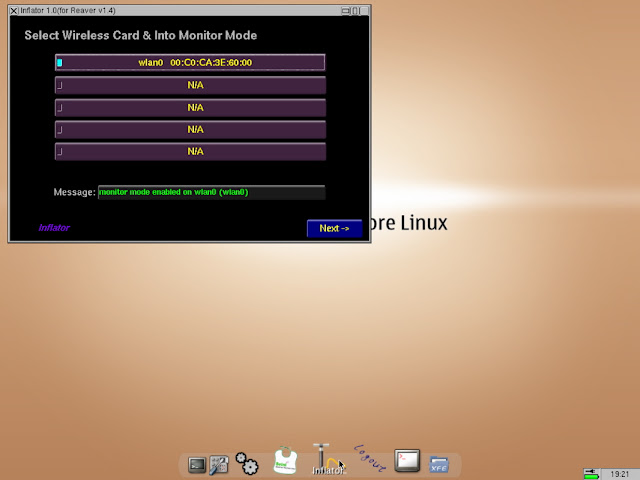Screen dimensions: 640x480
Task: Toggle the third N/A card slot
Action: click(190, 129)
